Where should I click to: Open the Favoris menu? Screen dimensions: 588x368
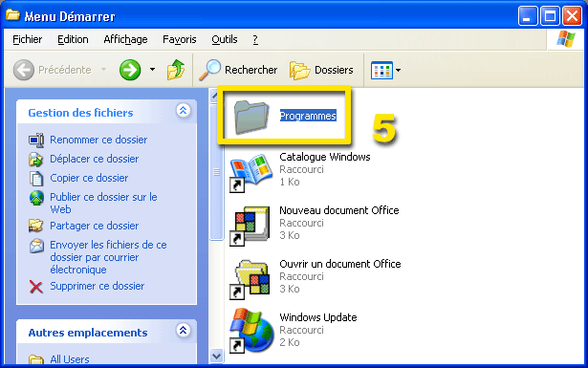pos(179,39)
